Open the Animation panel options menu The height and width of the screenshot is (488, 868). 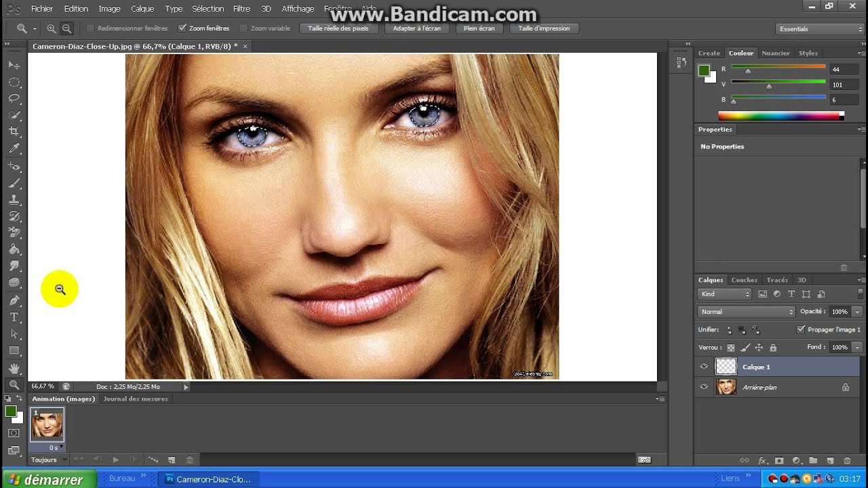coord(660,399)
